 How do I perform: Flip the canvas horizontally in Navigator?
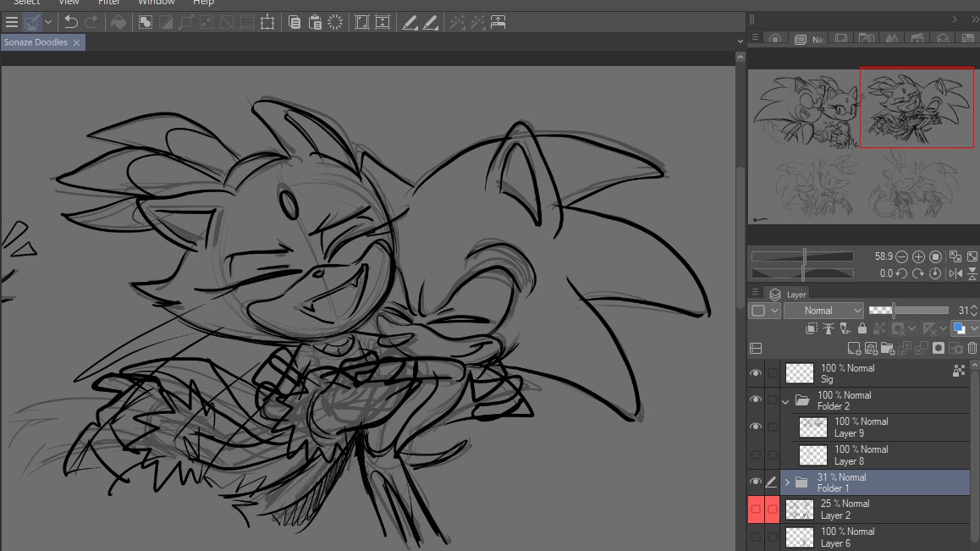955,273
